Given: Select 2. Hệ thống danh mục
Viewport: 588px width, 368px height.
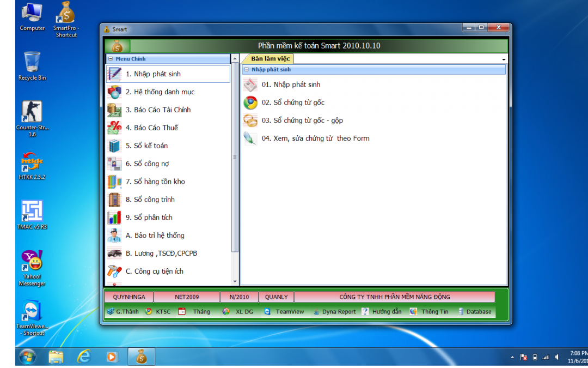Looking at the screenshot, I should coord(160,92).
